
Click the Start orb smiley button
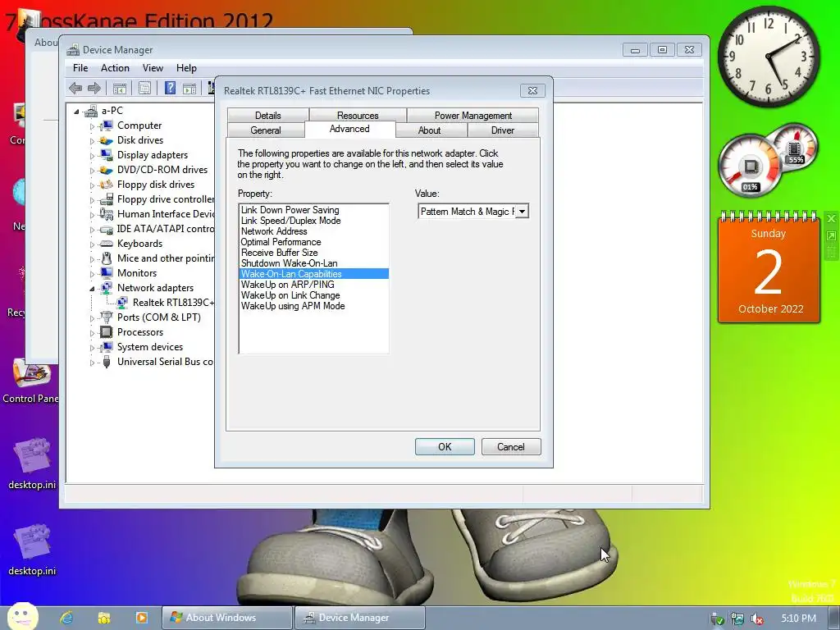pyautogui.click(x=22, y=616)
